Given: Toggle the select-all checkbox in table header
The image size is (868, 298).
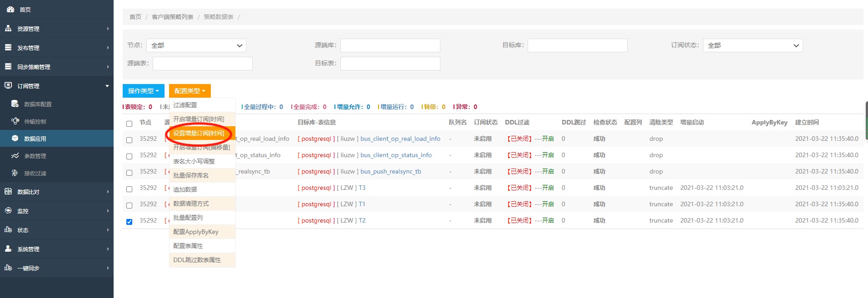Looking at the screenshot, I should (x=129, y=124).
